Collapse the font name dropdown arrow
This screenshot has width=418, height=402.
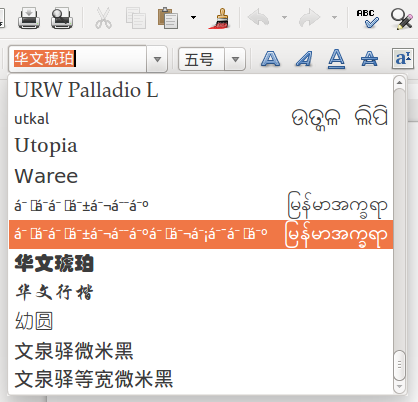coord(157,59)
